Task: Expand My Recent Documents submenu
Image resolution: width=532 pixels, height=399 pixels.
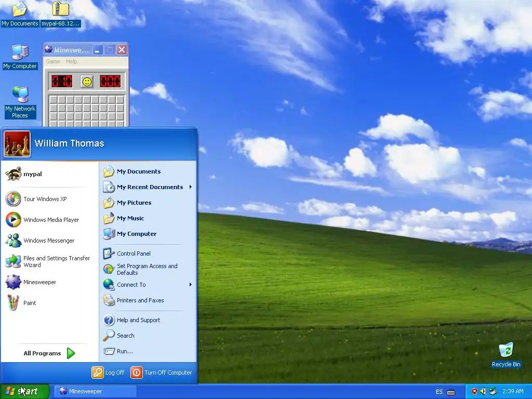Action: pyautogui.click(x=148, y=187)
